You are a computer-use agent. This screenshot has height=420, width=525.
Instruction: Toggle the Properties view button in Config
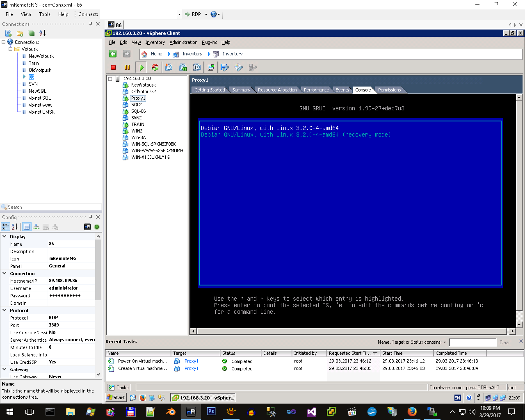pyautogui.click(x=27, y=227)
